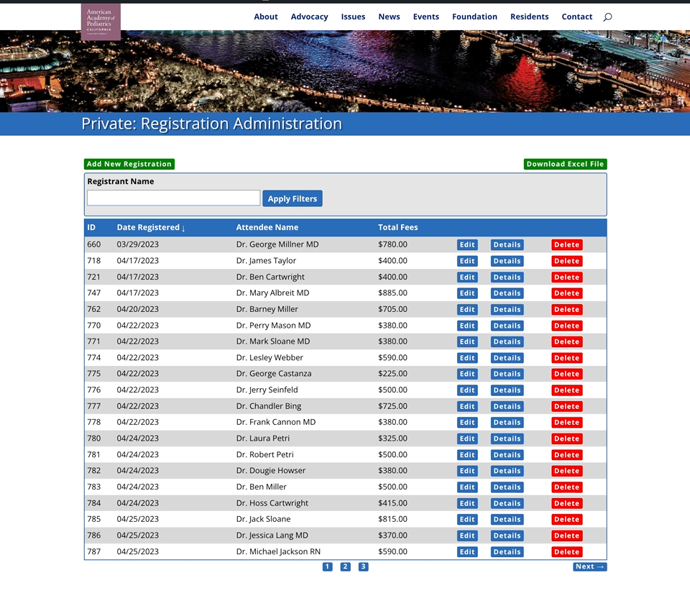The image size is (690, 616).
Task: Edit registration 771 for Mark Sloane
Action: coord(467,341)
